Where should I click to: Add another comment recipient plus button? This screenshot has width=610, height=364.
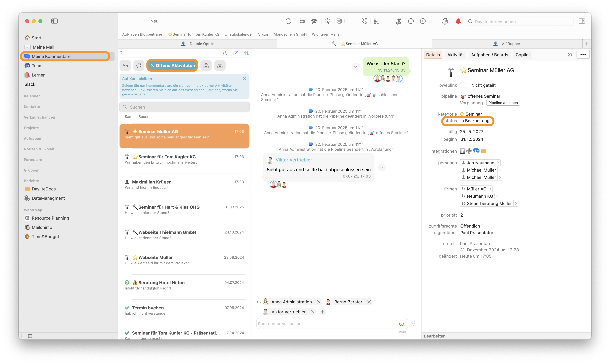(x=322, y=312)
